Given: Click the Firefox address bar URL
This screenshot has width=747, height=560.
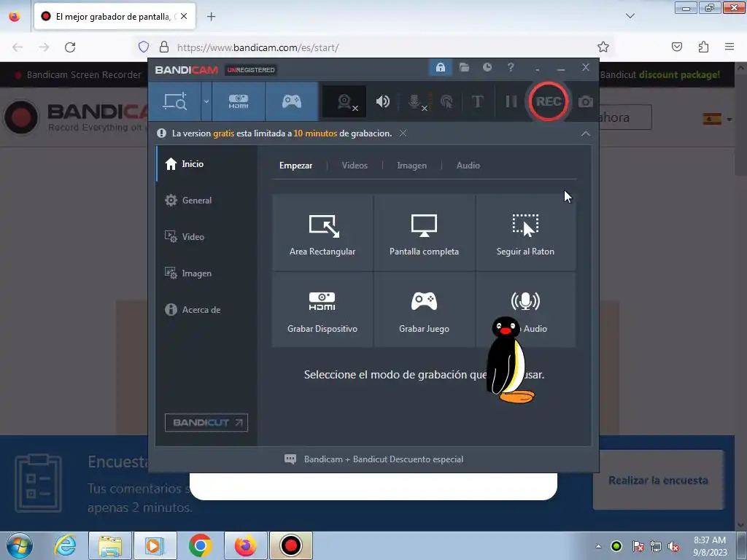Looking at the screenshot, I should click(258, 47).
